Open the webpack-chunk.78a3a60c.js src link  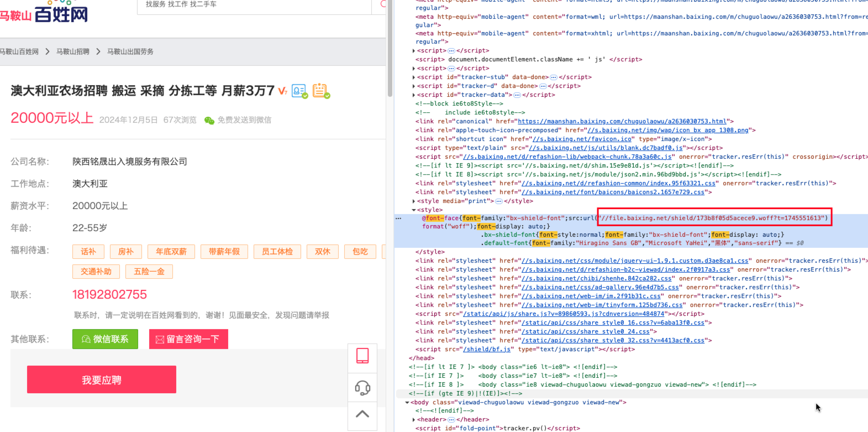567,157
